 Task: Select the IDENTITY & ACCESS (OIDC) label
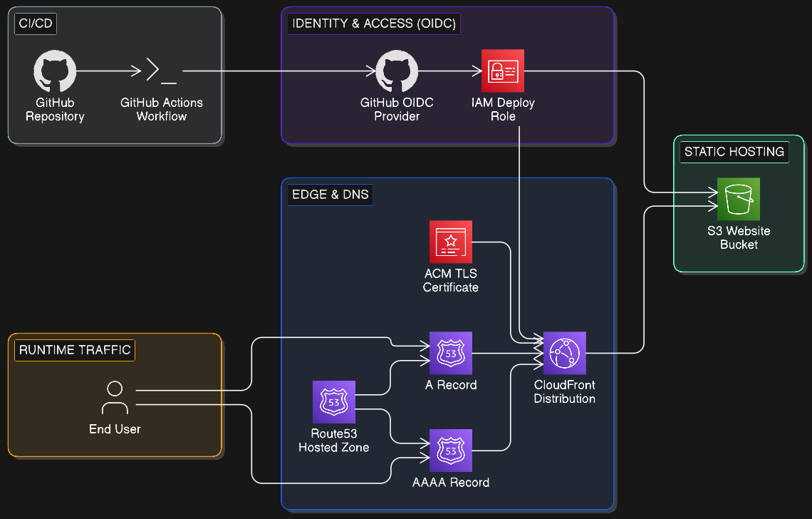coord(374,24)
